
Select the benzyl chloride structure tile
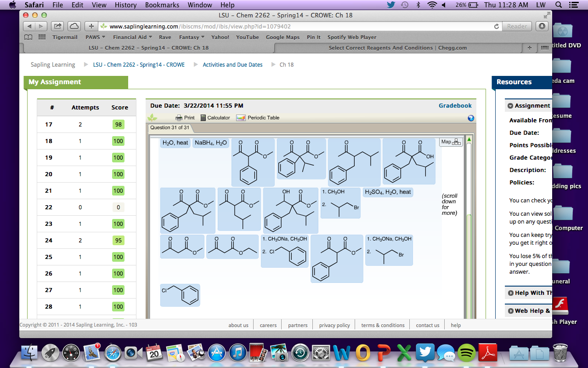[x=180, y=295]
